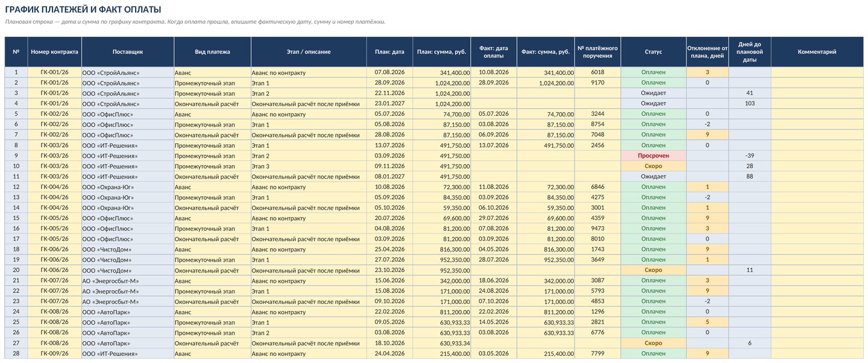This screenshot has height=363, width=868.
Task: Click the "Ожидает" status in row 11
Action: 653,176
